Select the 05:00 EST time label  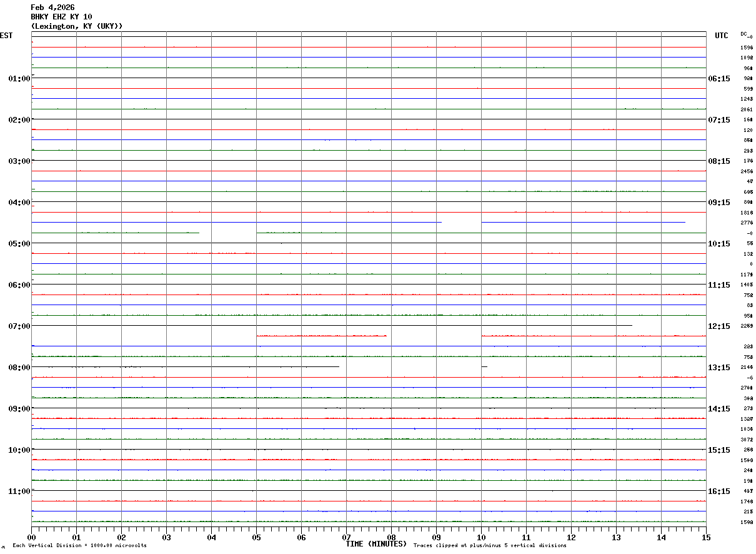tap(19, 244)
